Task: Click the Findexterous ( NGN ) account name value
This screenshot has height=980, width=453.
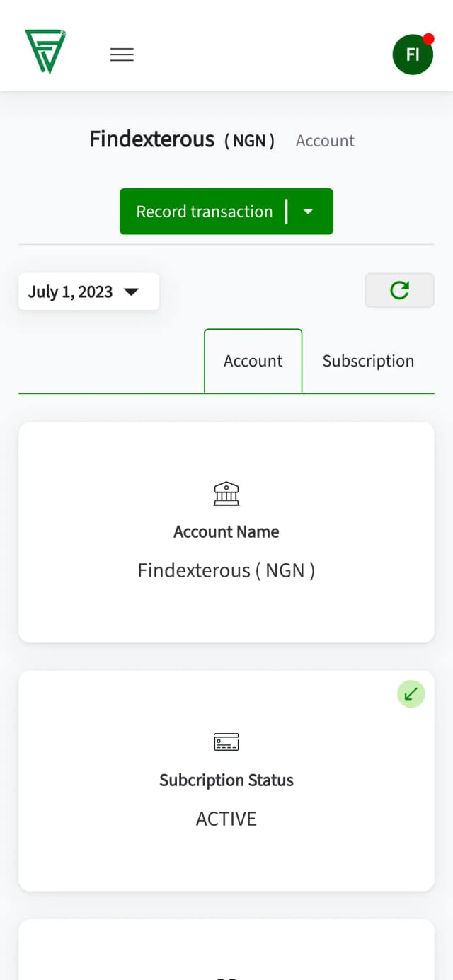Action: pos(226,570)
